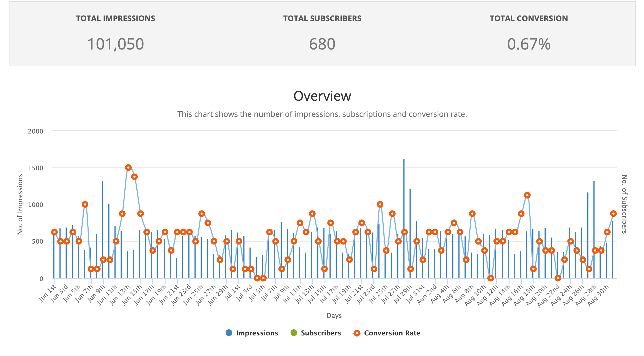The image size is (644, 356).
Task: Click the Days x-axis title
Action: click(334, 315)
